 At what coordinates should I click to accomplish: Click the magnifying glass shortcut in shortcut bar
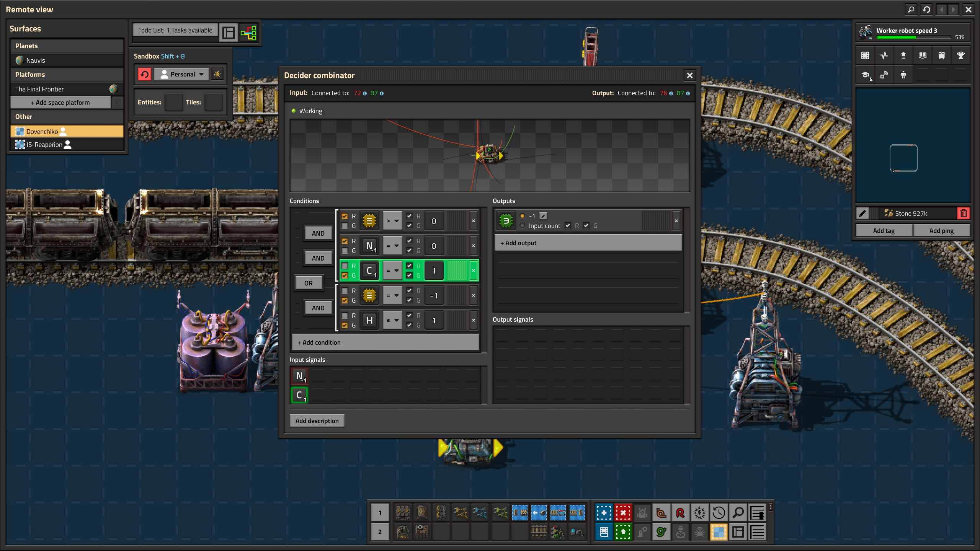738,512
